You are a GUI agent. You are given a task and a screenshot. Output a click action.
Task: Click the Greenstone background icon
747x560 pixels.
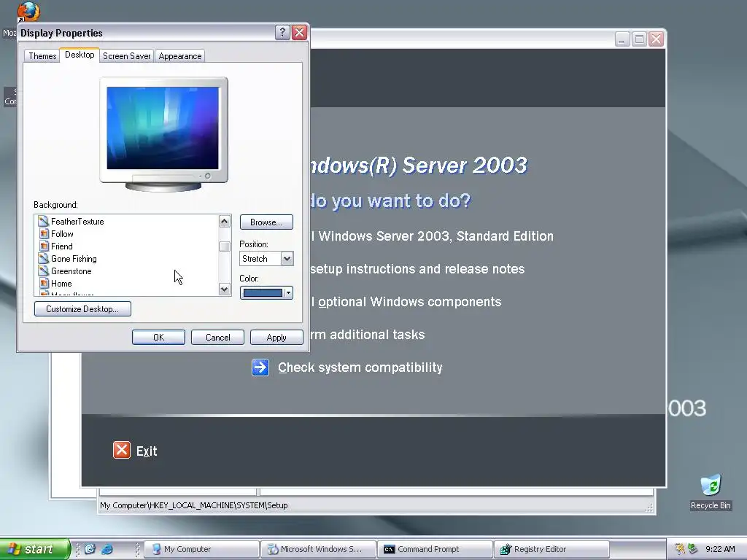pyautogui.click(x=43, y=271)
